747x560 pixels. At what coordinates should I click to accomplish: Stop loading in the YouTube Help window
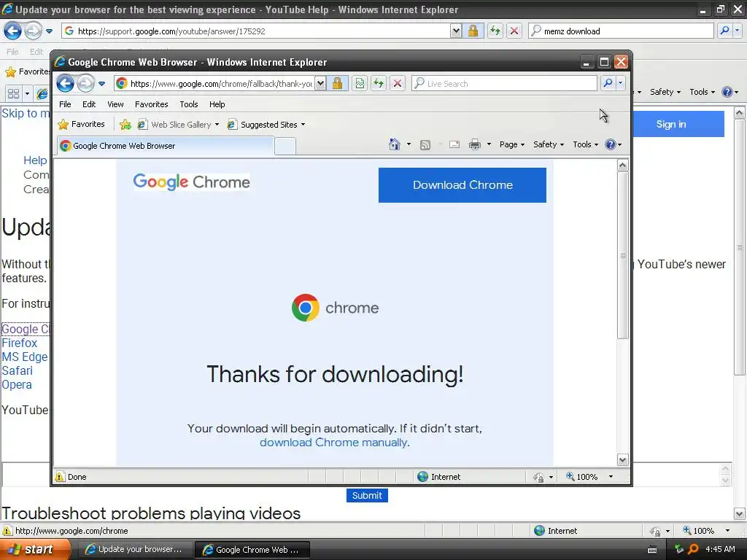(514, 31)
